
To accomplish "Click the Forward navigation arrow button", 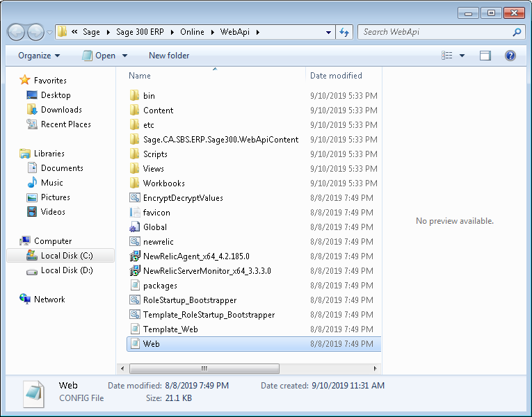I will pyautogui.click(x=35, y=32).
